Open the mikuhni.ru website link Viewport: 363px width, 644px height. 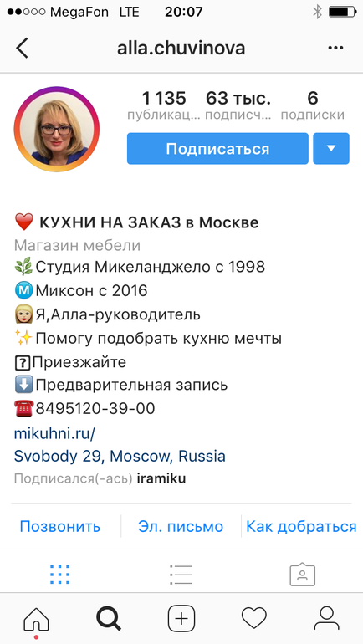pos(54,433)
